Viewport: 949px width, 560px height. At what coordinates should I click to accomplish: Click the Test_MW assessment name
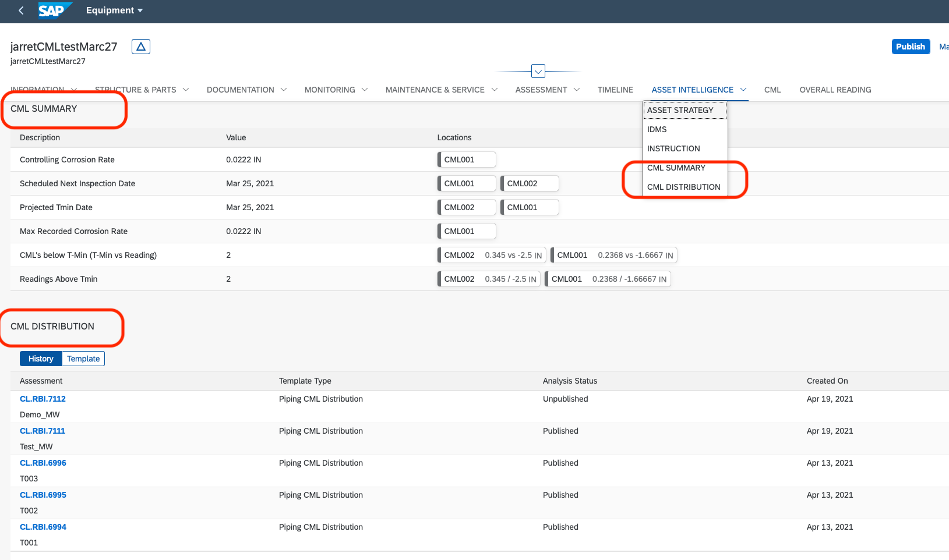point(36,446)
